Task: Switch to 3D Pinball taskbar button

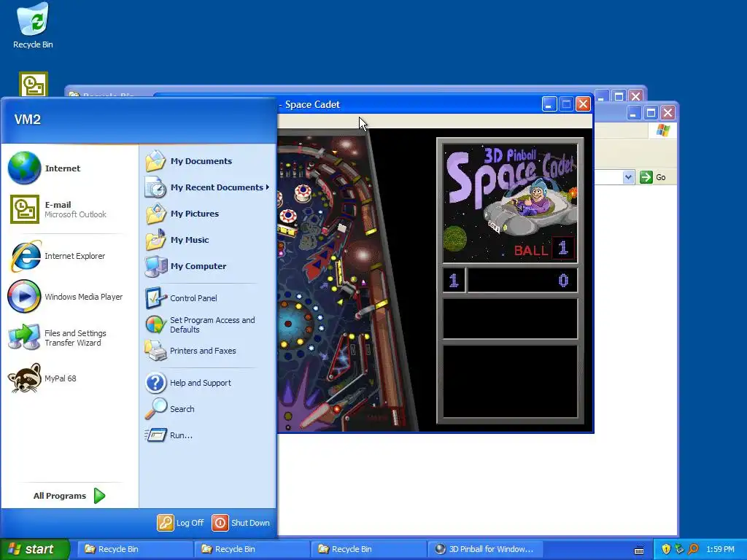Action: click(485, 549)
